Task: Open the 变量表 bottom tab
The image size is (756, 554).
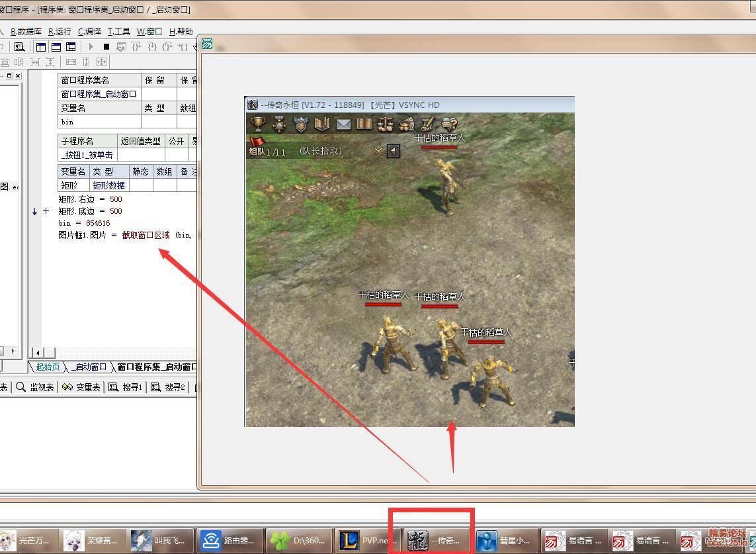Action: (81, 387)
